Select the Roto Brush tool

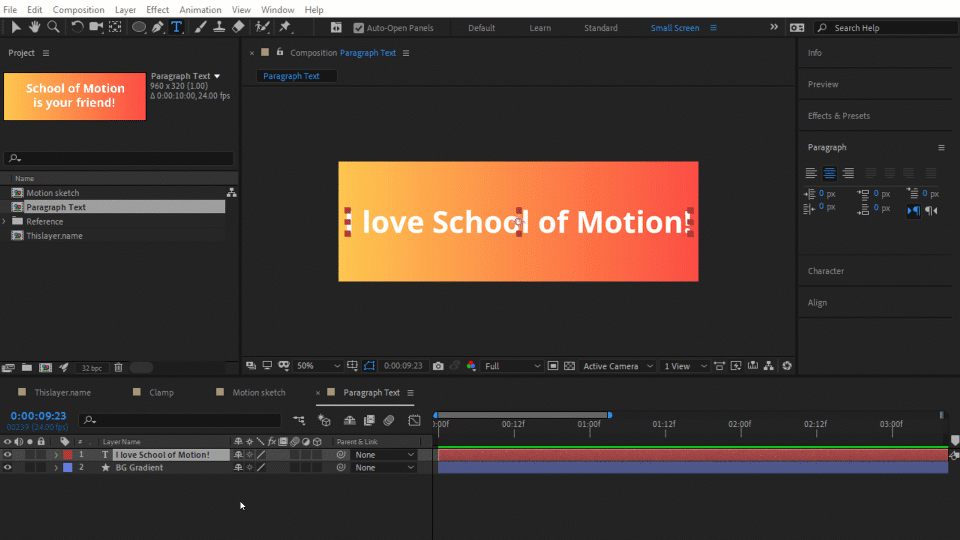tap(262, 27)
